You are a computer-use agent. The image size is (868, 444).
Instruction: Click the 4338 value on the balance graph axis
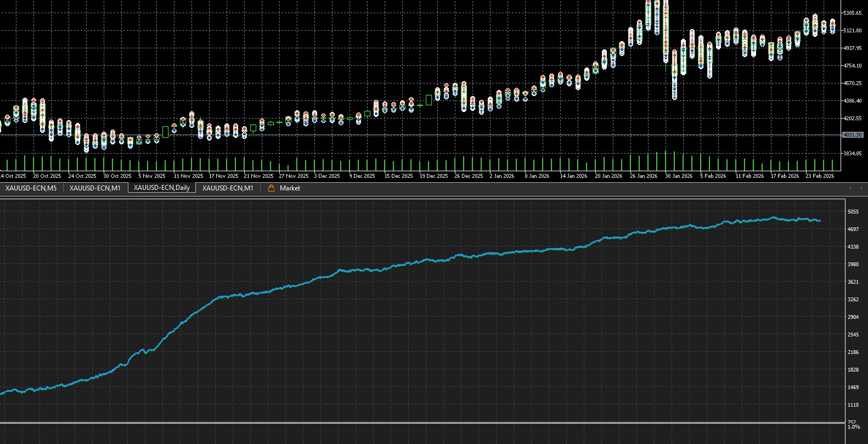(853, 247)
